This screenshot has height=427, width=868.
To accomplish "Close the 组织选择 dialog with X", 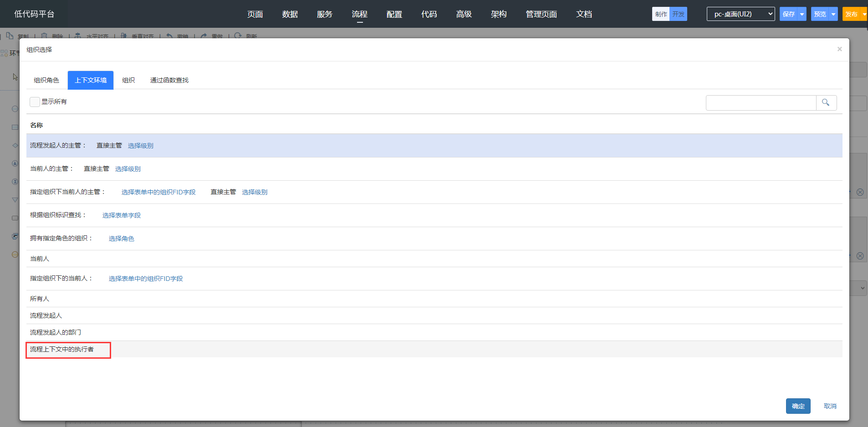I will (839, 49).
